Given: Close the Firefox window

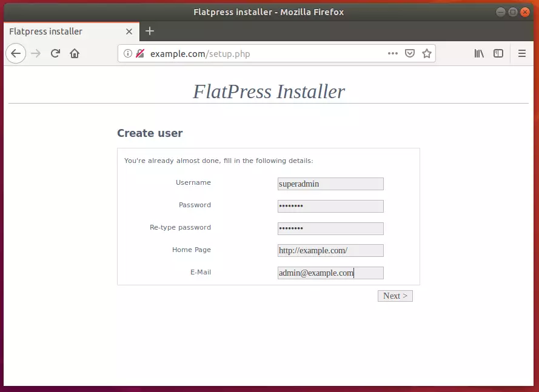Looking at the screenshot, I should point(525,12).
